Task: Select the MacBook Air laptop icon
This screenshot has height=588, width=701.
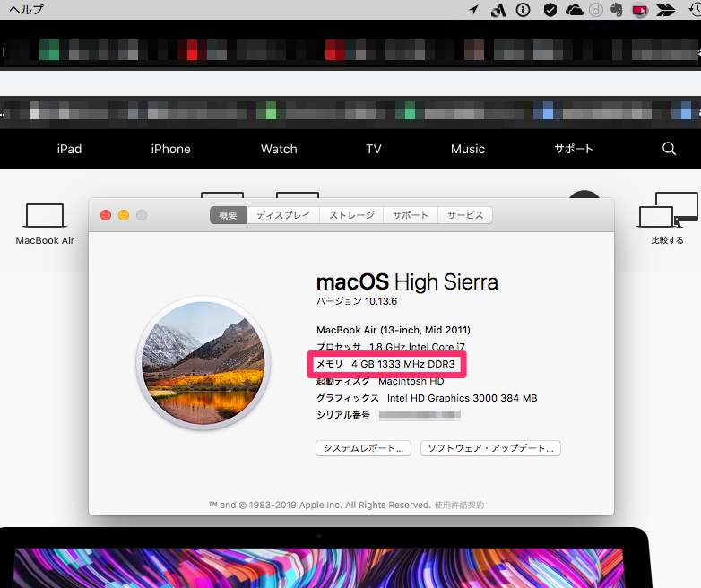Action: (45, 216)
